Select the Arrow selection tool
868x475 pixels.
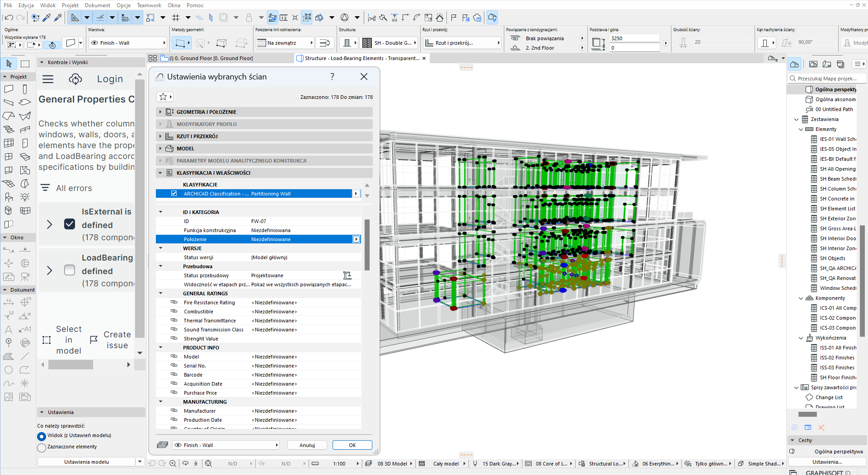click(x=9, y=64)
